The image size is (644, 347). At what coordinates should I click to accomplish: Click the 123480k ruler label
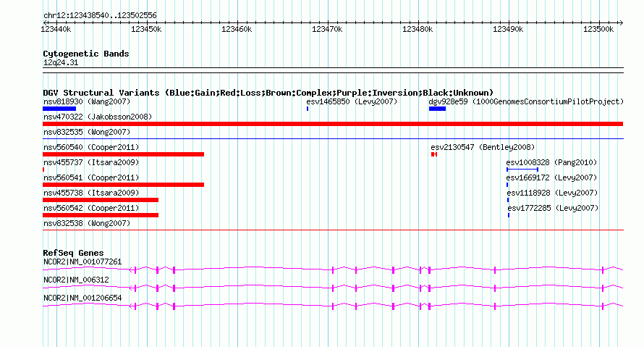418,29
